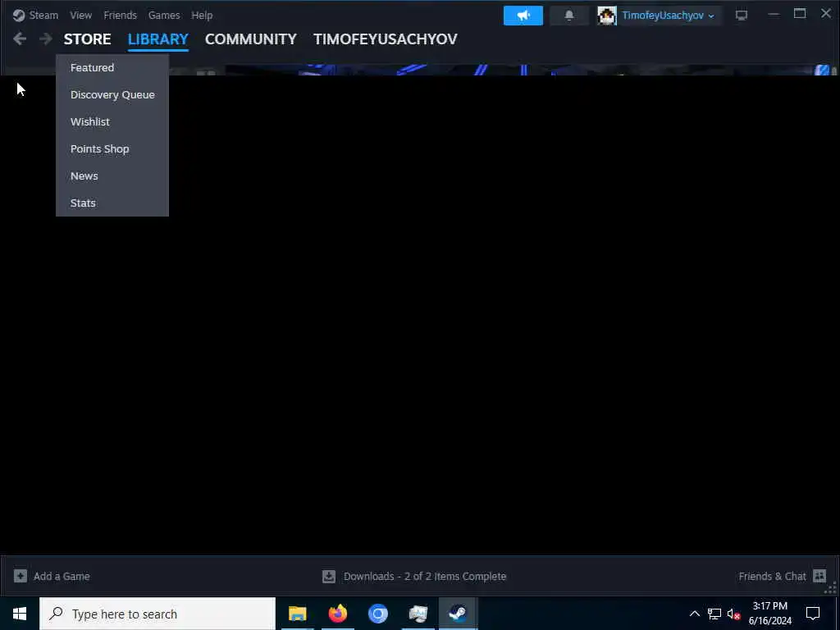
Task: Switch to the COMMUNITY tab
Action: pos(251,39)
